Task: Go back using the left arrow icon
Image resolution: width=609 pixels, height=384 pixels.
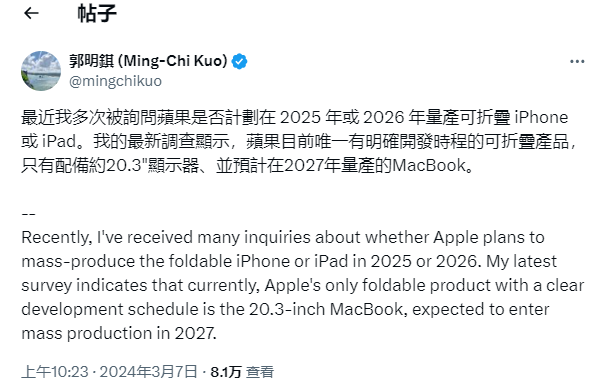Action: coord(31,13)
